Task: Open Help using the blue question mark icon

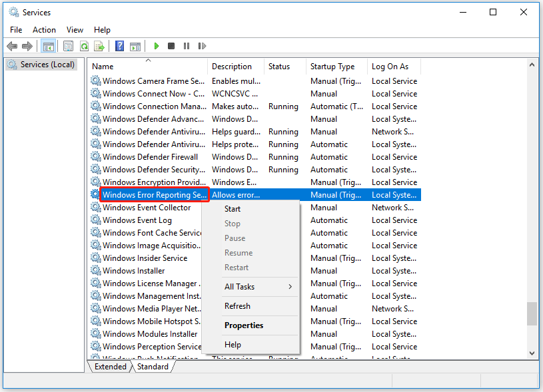Action: tap(119, 46)
